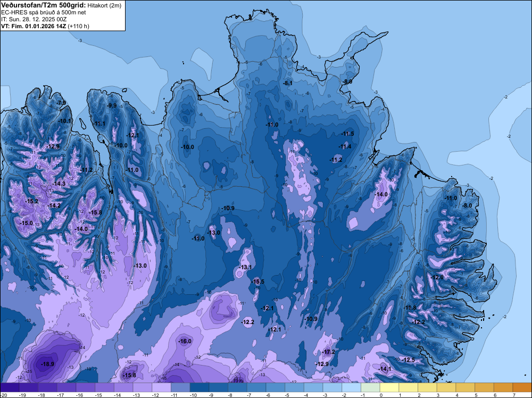Click the -7.9 temperature label
This screenshot has width=532, height=398.
pyautogui.click(x=61, y=103)
